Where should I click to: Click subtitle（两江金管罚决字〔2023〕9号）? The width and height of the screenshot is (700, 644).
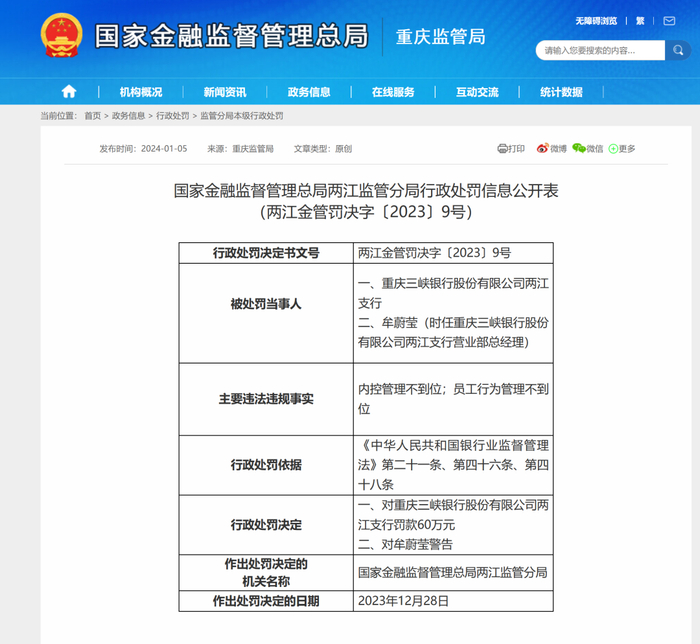click(x=366, y=212)
